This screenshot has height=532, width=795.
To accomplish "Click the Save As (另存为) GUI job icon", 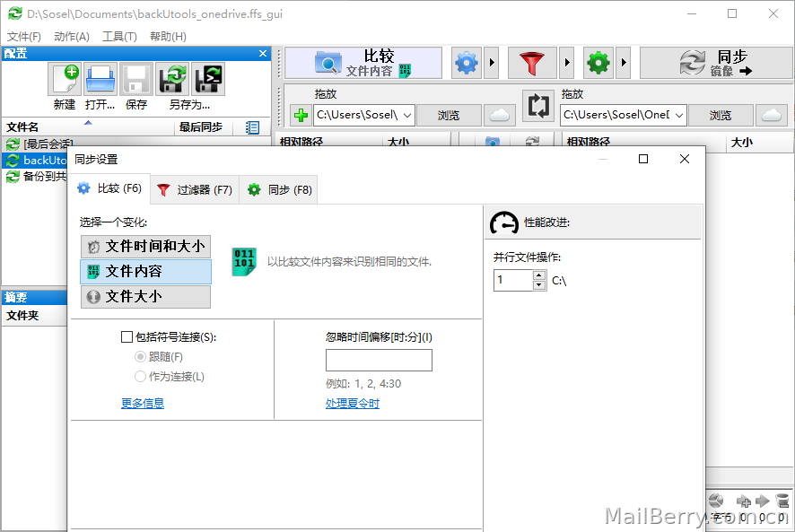I will (172, 79).
